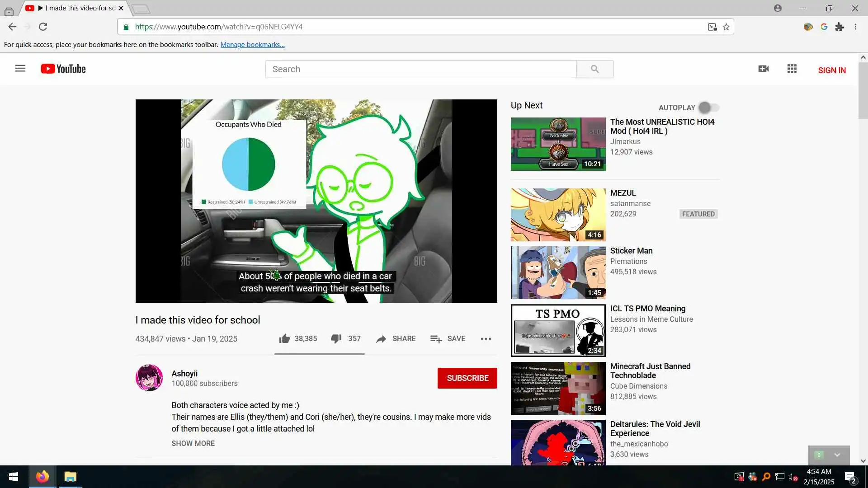This screenshot has height=488, width=868.
Task: Click the Manage bookmarks link
Action: 252,45
